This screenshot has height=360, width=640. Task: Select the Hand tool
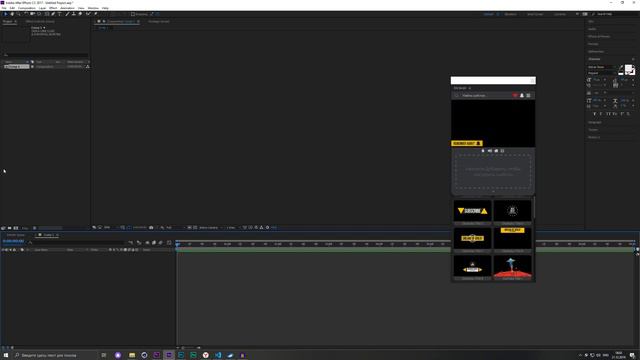12,14
